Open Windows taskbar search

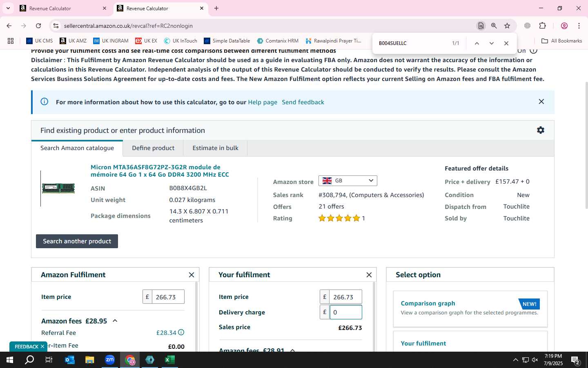pos(29,360)
